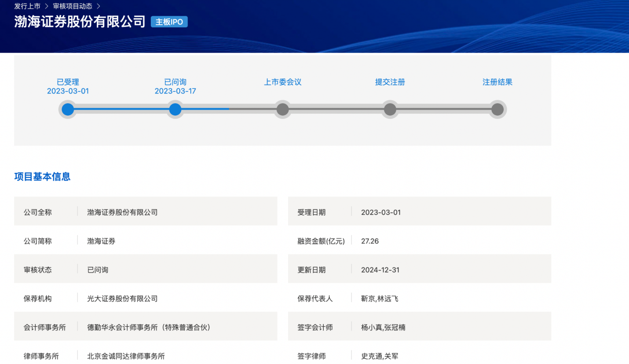629x364 pixels.
Task: Click the 渤海证券股份有限公司 page title
Action: (x=80, y=22)
